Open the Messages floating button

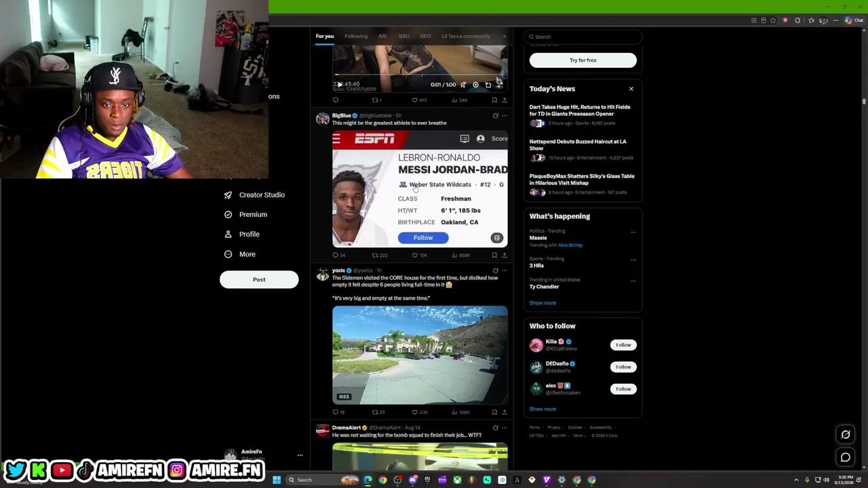point(846,457)
